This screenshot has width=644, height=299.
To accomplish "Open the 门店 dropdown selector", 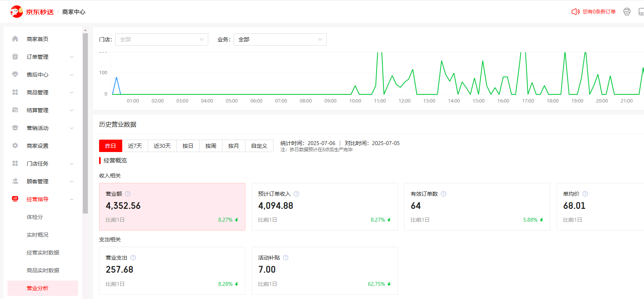I will click(162, 39).
